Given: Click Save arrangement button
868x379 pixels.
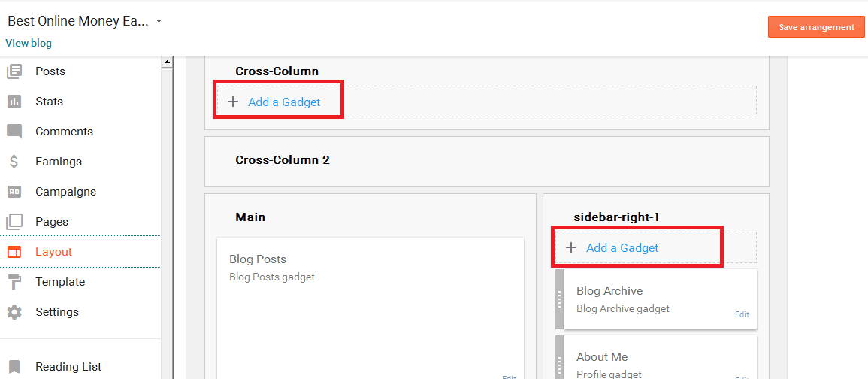Looking at the screenshot, I should tap(816, 26).
